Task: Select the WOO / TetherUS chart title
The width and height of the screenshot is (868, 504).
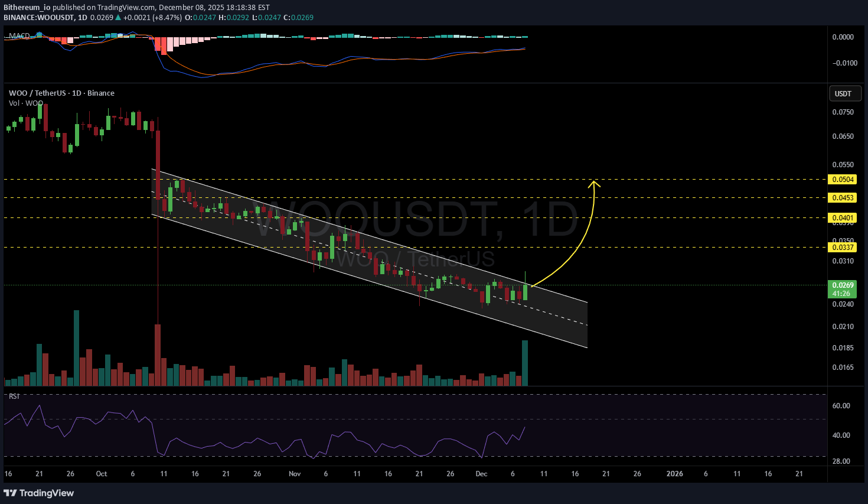Action: [61, 93]
